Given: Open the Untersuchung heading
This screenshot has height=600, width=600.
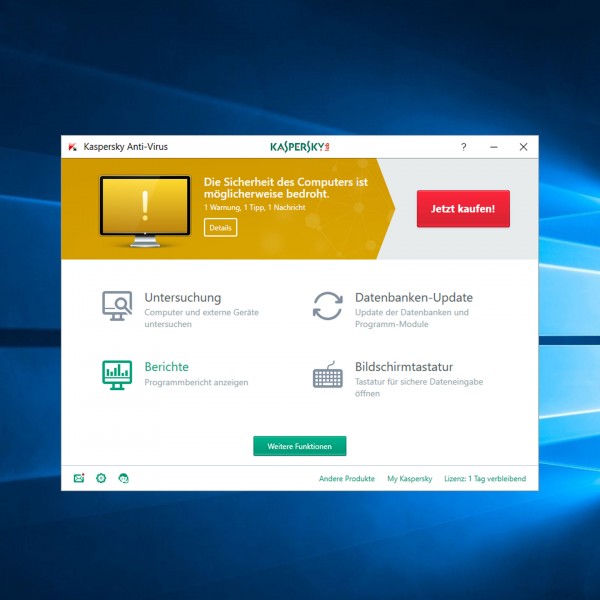Looking at the screenshot, I should (x=183, y=297).
